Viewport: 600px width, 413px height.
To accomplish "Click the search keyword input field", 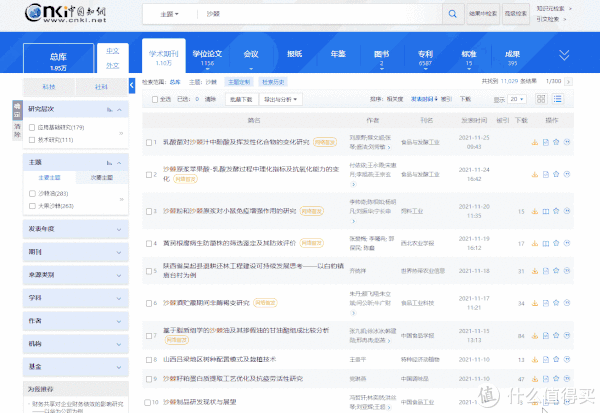I will (320, 14).
